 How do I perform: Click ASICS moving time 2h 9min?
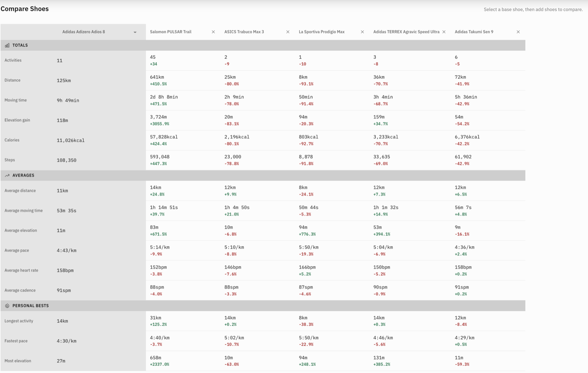[x=234, y=97]
